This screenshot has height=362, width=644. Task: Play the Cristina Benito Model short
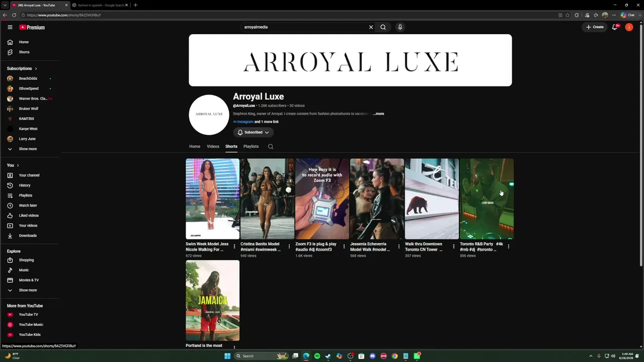coord(267,199)
